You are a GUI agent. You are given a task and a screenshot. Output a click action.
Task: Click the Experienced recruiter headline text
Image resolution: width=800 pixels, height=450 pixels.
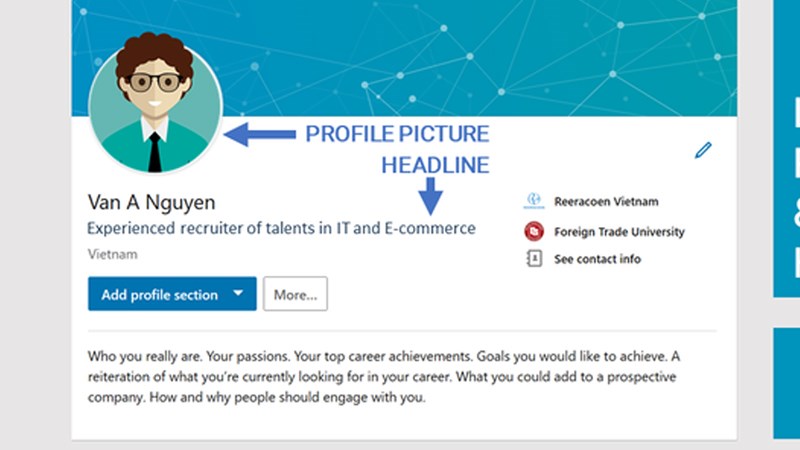[x=281, y=228]
